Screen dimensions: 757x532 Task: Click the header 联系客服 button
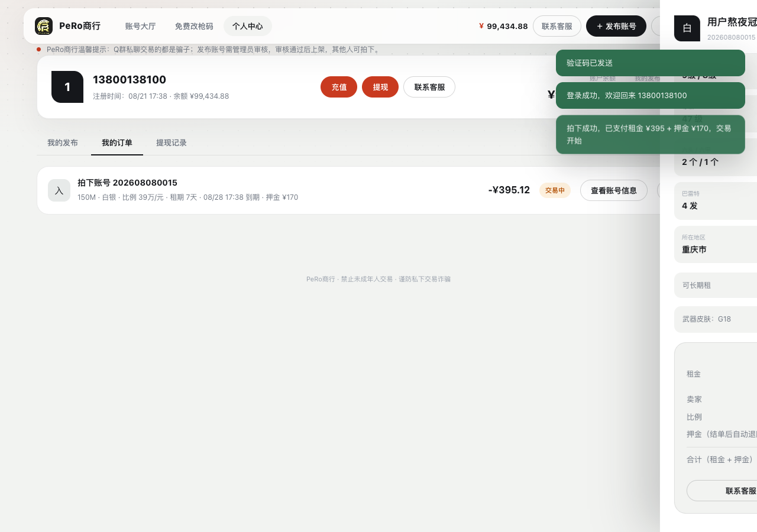(x=557, y=26)
